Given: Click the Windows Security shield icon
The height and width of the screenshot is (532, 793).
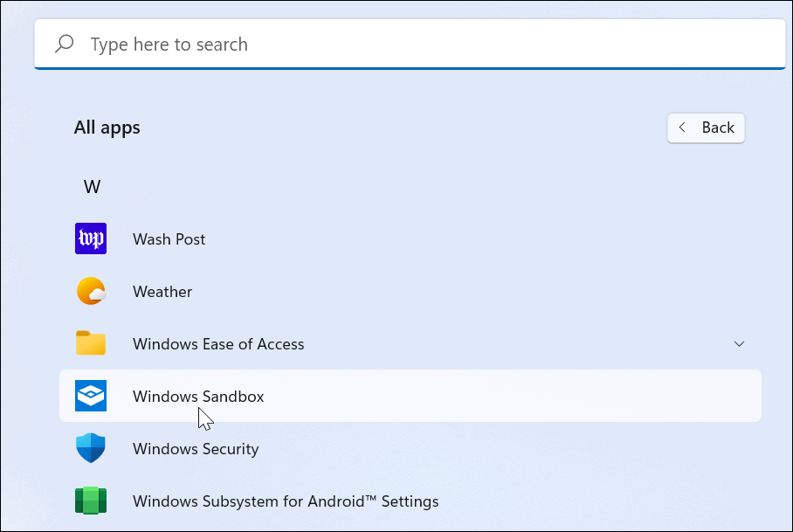Looking at the screenshot, I should pos(91,448).
